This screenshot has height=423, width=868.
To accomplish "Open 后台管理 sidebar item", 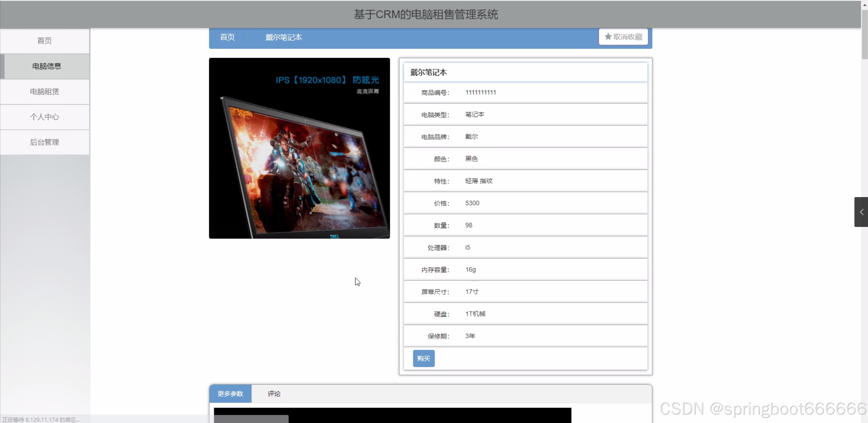I will tap(44, 142).
